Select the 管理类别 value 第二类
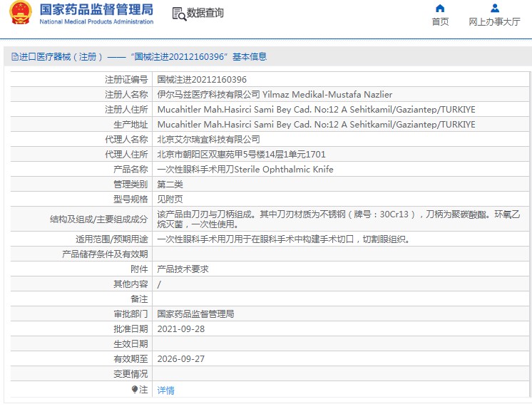 click(170, 185)
